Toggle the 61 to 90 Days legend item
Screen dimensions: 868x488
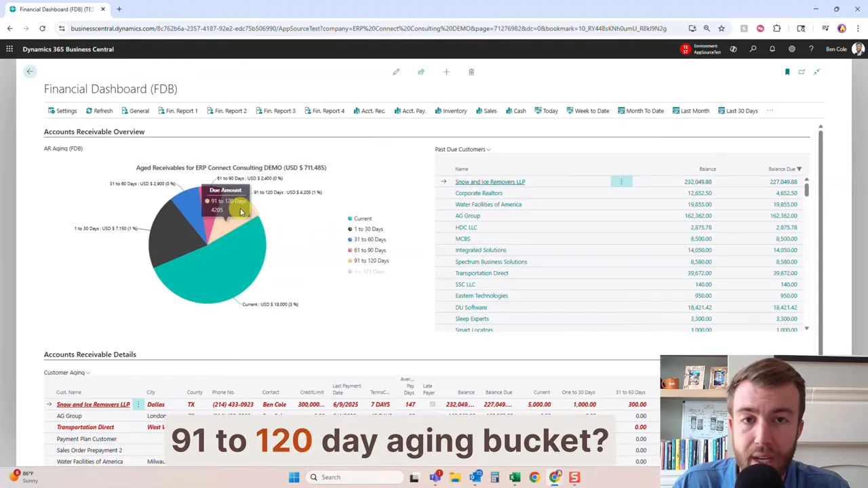click(x=370, y=250)
